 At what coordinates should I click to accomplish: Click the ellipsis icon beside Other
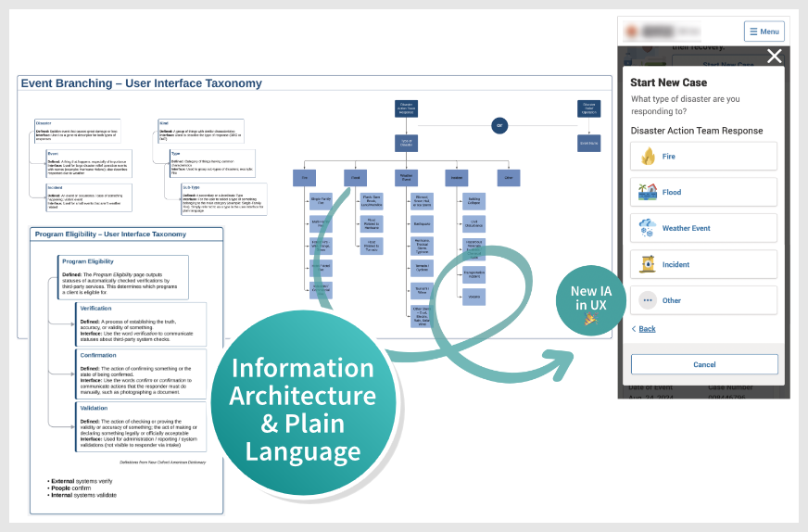(x=648, y=300)
